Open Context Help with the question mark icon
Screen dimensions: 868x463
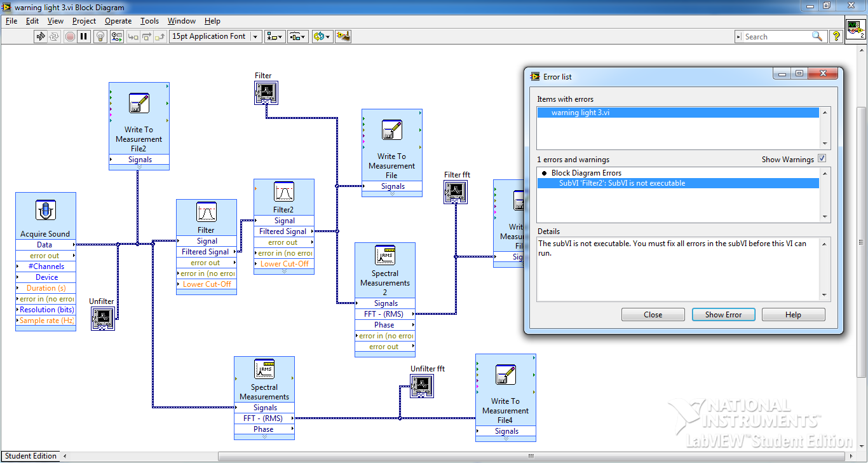pos(836,36)
